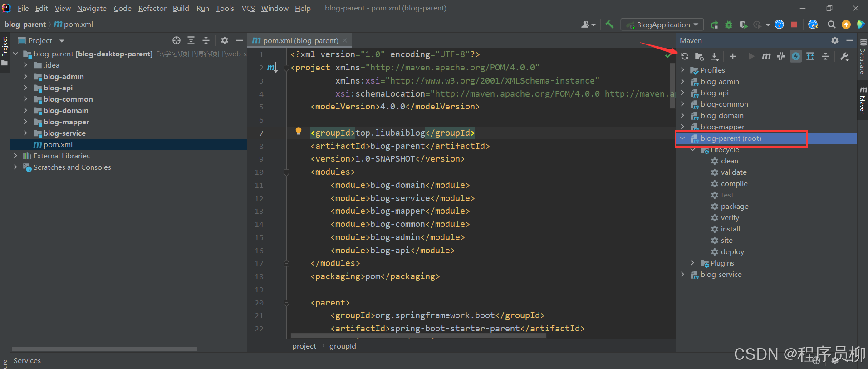Open the Services tool window
This screenshot has height=369, width=868.
click(27, 360)
